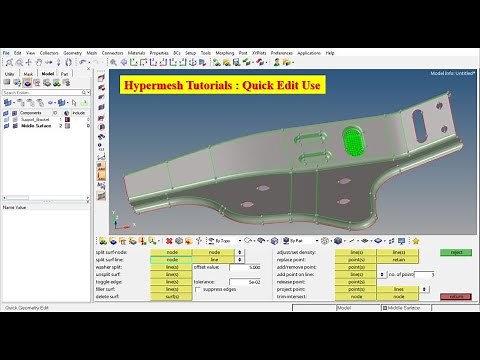The image size is (480, 360).
Task: Click the previous view left-arrow icon
Action: (x=124, y=62)
